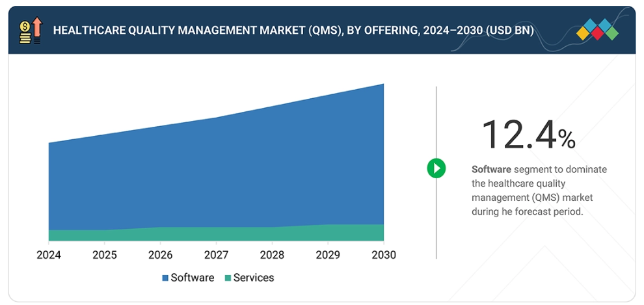
Task: Toggle the Services legend label
Action: click(x=254, y=278)
